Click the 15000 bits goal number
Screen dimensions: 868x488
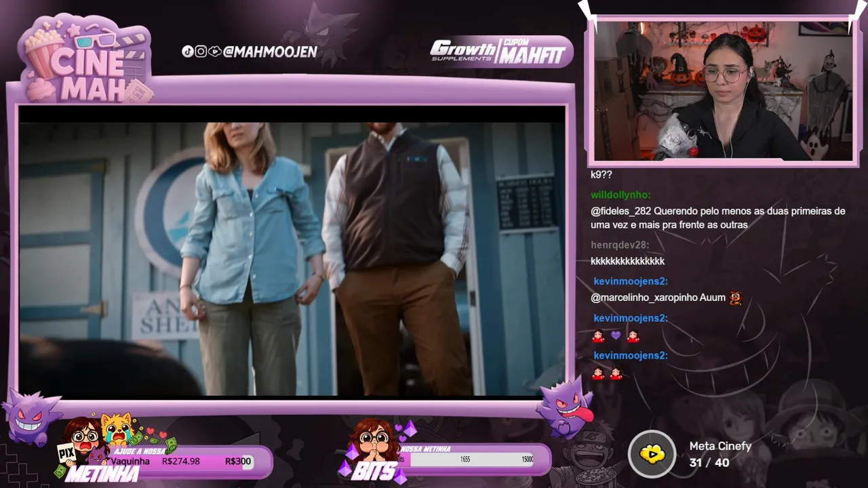pyautogui.click(x=527, y=460)
